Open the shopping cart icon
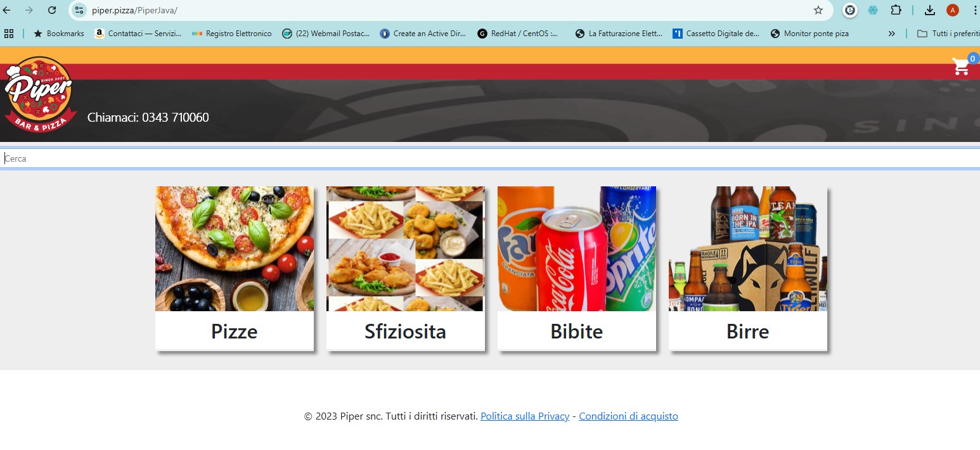 click(961, 67)
